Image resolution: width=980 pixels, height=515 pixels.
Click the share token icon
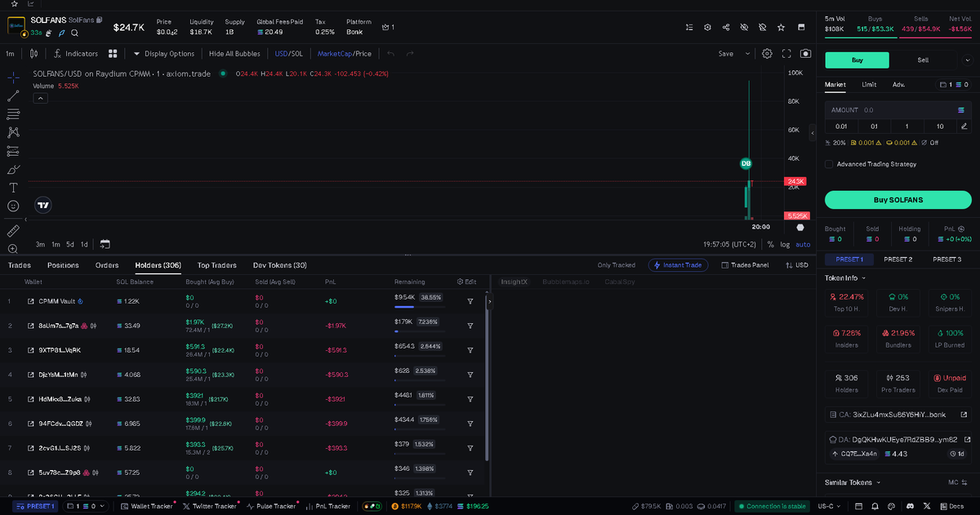(x=726, y=27)
